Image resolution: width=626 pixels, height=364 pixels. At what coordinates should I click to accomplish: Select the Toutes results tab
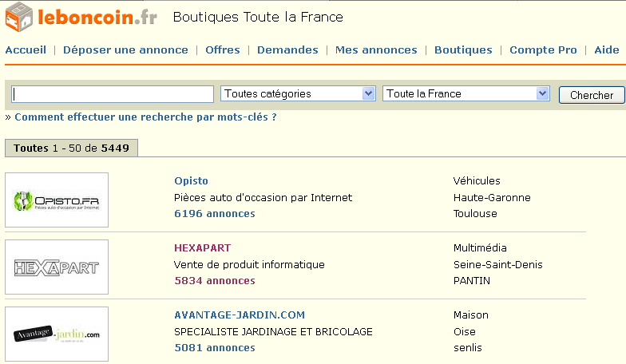pyautogui.click(x=71, y=148)
